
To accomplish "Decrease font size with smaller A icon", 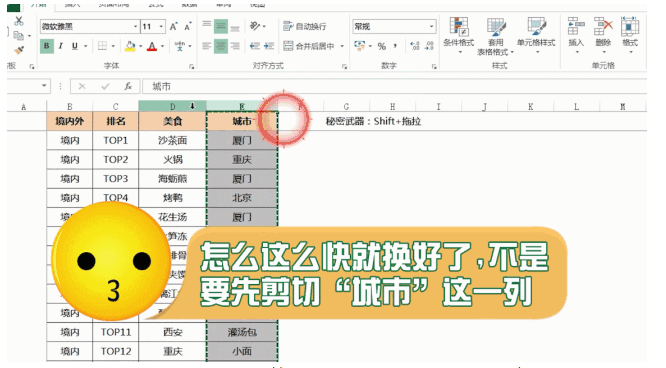I will click(187, 27).
